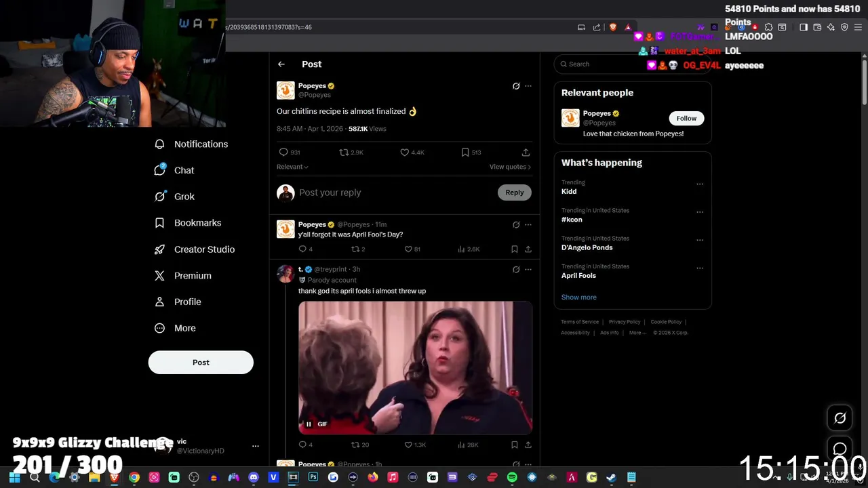Click the Grok icon on Popeyes main post

(x=516, y=86)
